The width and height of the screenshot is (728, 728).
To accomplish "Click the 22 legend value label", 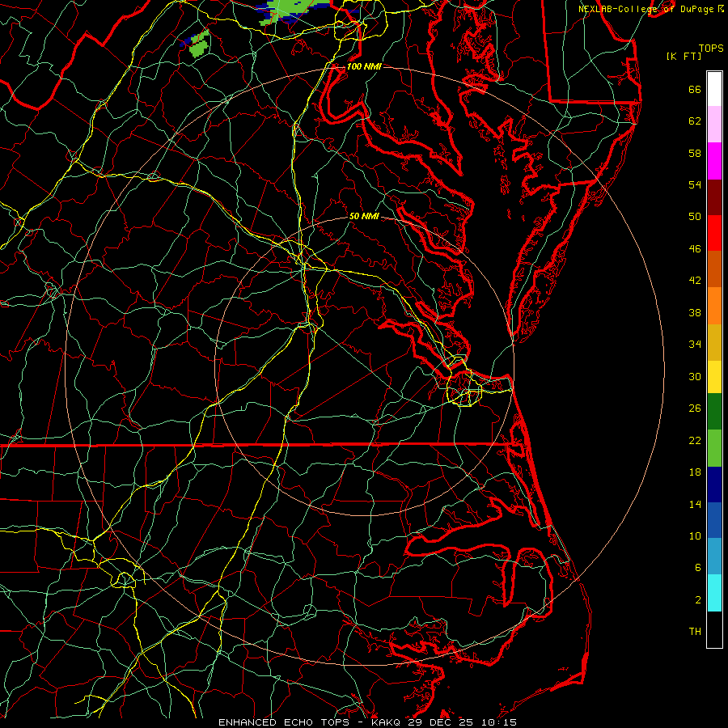I will click(695, 440).
